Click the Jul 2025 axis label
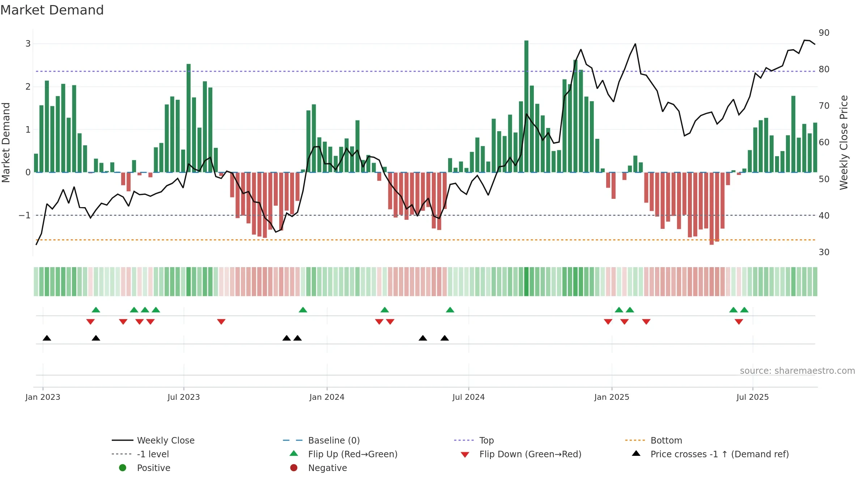 753,397
